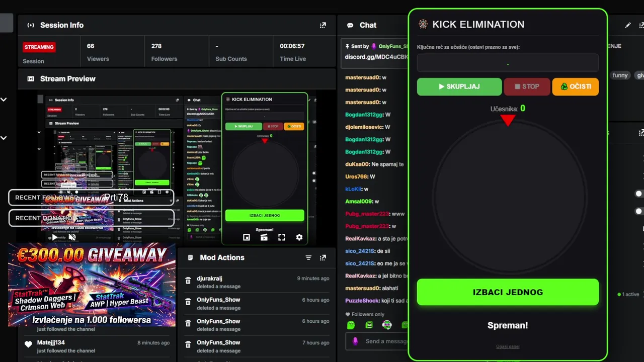
Task: Click SKUPLJAJ to start collecting participants
Action: click(459, 86)
